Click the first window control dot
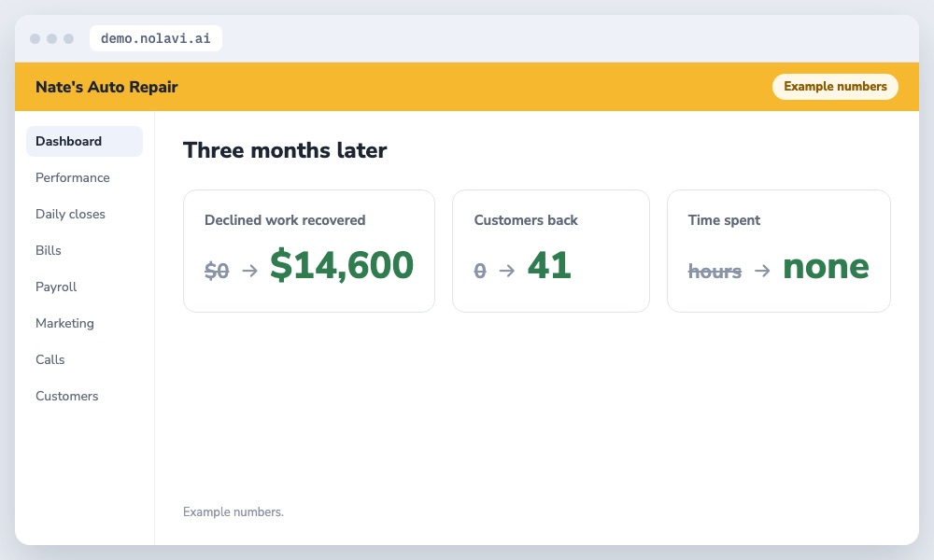Image resolution: width=934 pixels, height=560 pixels. [35, 38]
